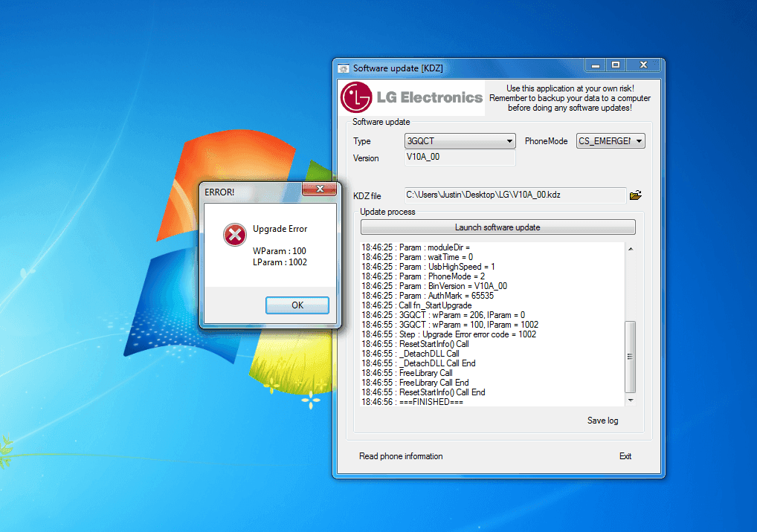Viewport: 757px width, 532px height.
Task: Exit the Software update application
Action: (625, 456)
